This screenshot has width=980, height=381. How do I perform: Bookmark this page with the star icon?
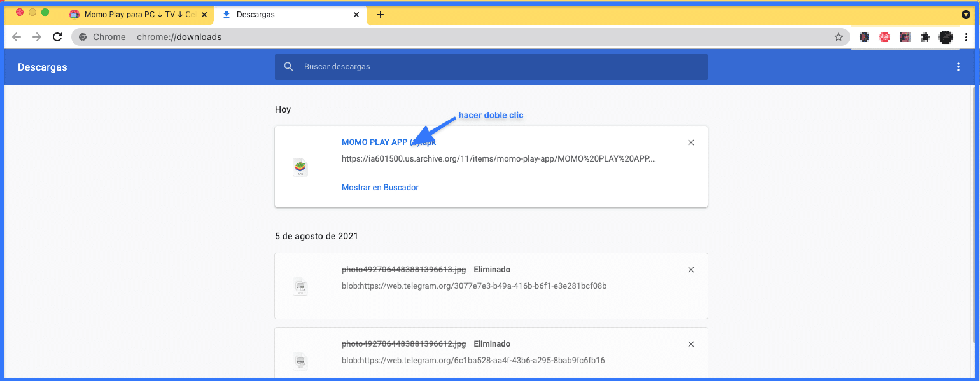[x=839, y=37]
